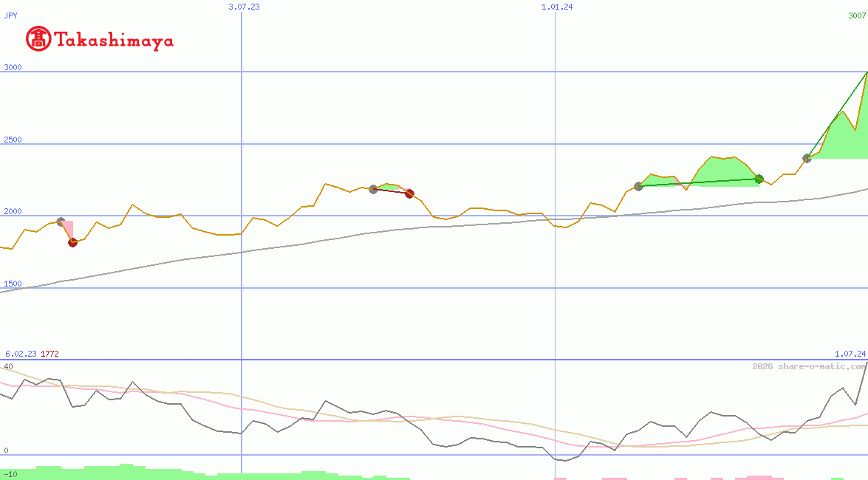Click the 3000 price axis label
868x480 pixels.
[13, 67]
